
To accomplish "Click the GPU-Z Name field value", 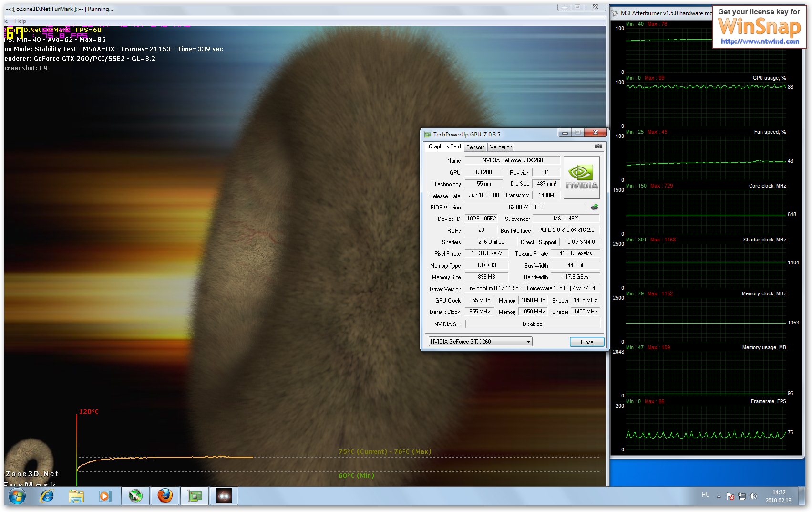I will pyautogui.click(x=513, y=160).
